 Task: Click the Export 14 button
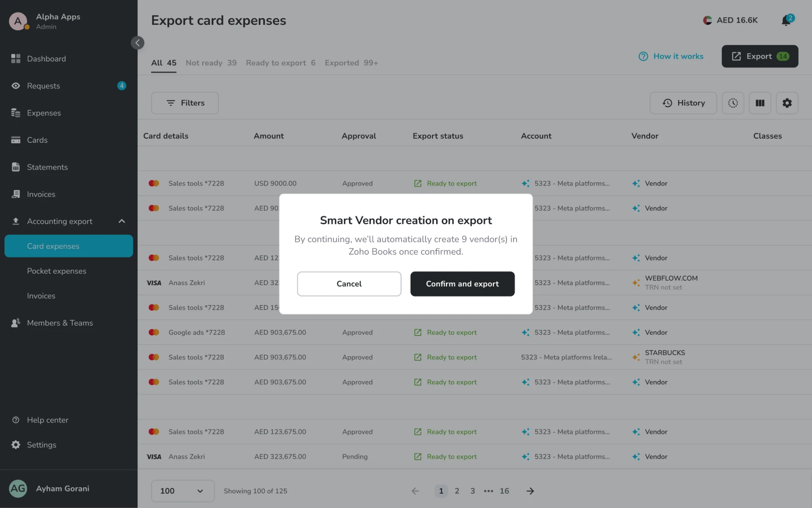760,56
